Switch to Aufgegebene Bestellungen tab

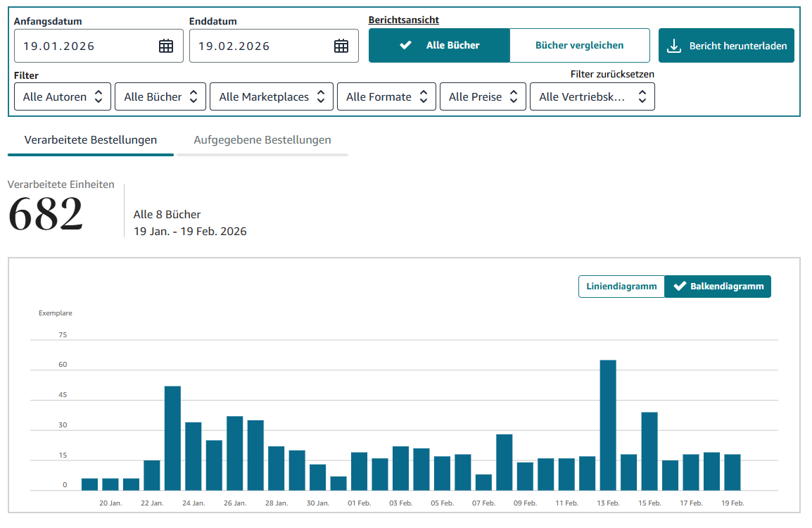pyautogui.click(x=262, y=140)
